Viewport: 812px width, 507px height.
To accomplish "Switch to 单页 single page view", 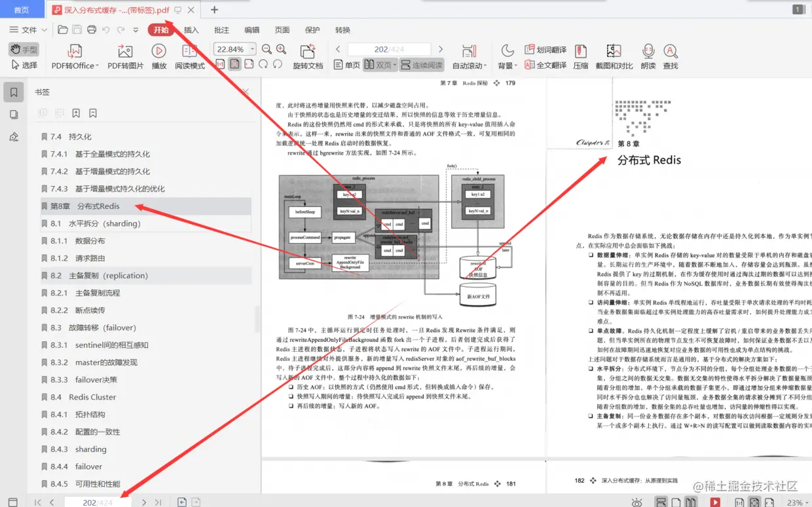I will tap(347, 65).
